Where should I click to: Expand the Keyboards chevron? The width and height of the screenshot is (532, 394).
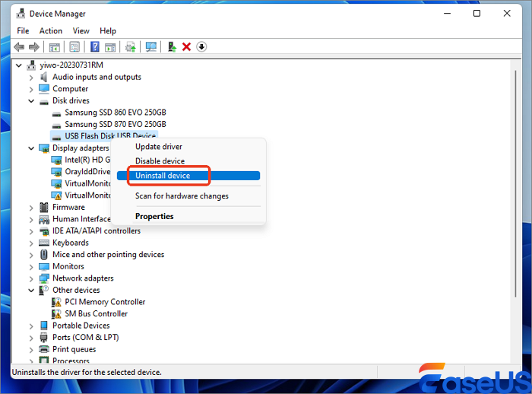pyautogui.click(x=31, y=243)
